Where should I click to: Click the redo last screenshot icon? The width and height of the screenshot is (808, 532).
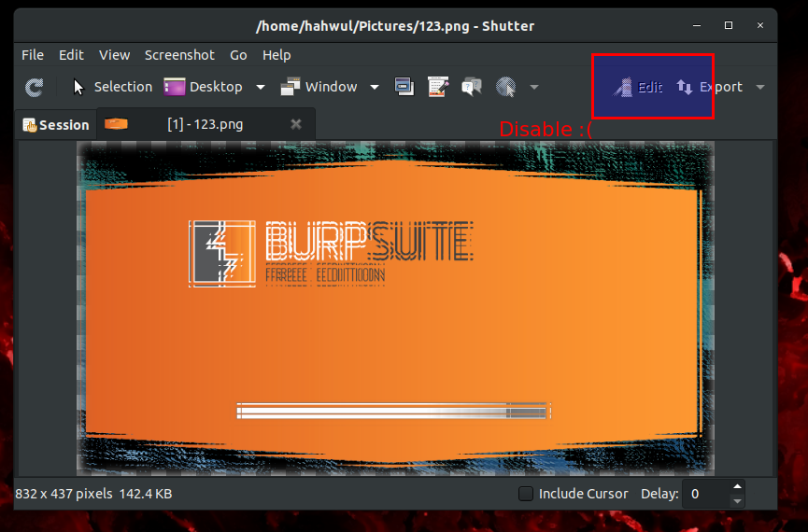[x=34, y=87]
